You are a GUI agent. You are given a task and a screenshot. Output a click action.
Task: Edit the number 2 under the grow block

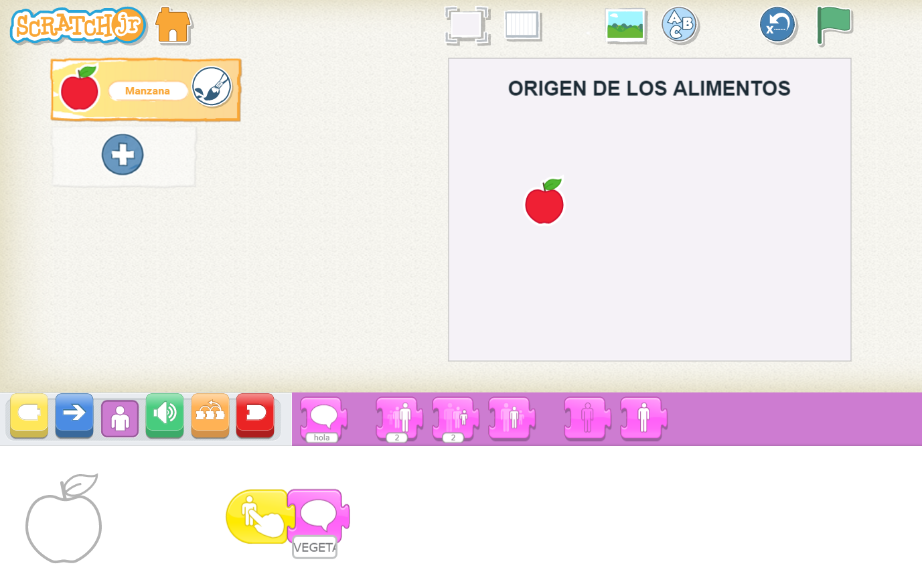click(397, 437)
